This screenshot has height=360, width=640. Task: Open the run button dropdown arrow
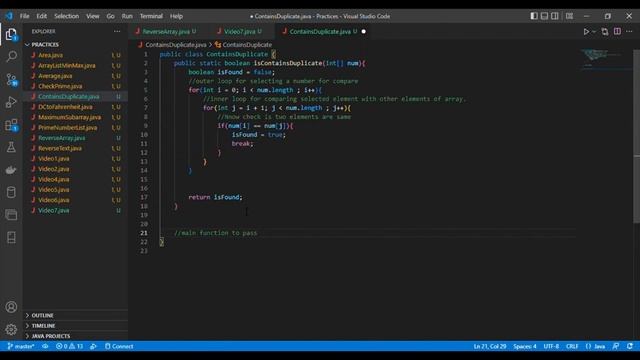tap(594, 31)
